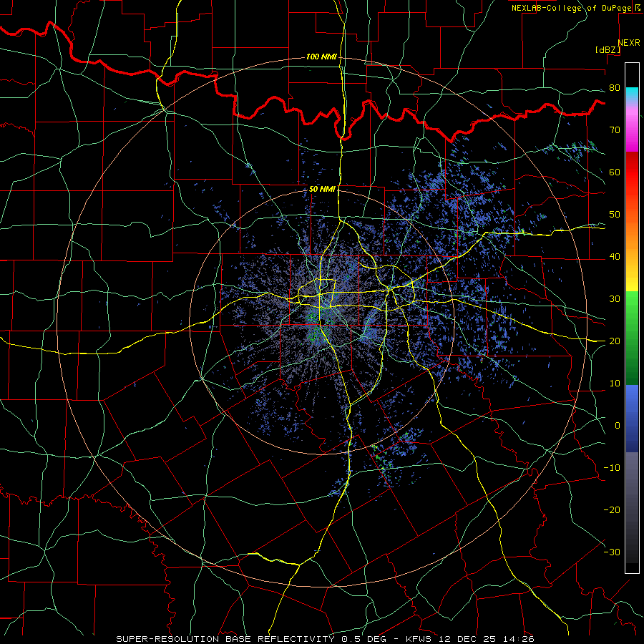Click the 40 value on dBZ scale
644x644 pixels.
(x=615, y=257)
